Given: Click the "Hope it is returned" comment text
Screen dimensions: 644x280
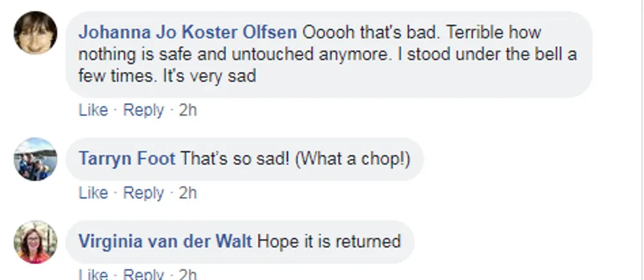Looking at the screenshot, I should click(x=328, y=242).
